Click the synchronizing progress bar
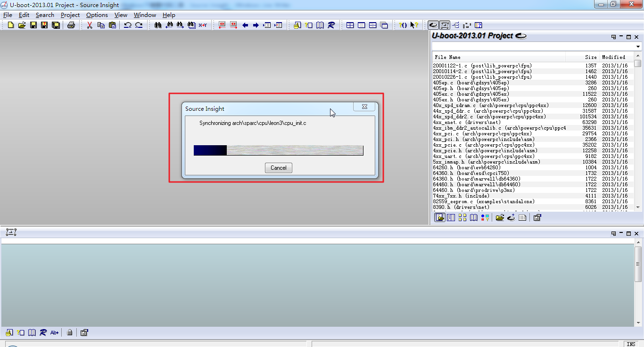 click(x=279, y=150)
